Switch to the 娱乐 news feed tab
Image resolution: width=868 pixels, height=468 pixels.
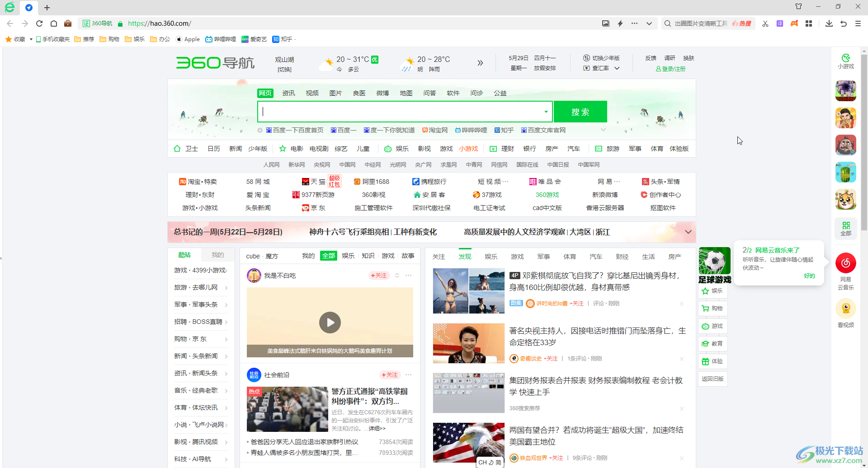(x=491, y=257)
